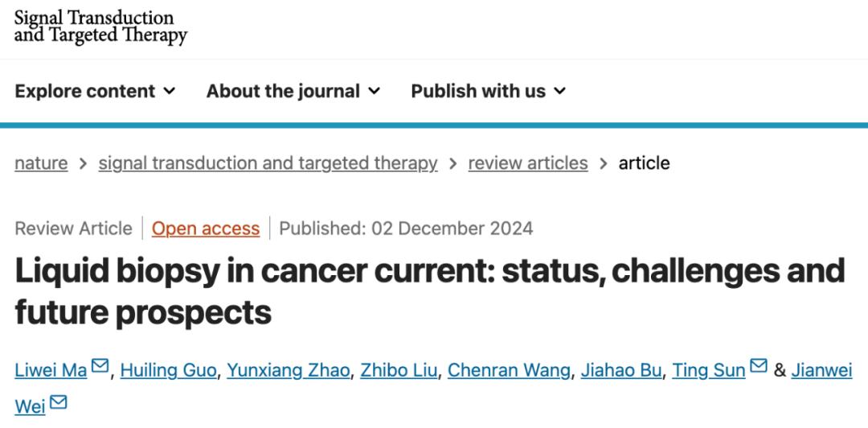Select author Chenran Wang
868x428 pixels.
pos(509,371)
